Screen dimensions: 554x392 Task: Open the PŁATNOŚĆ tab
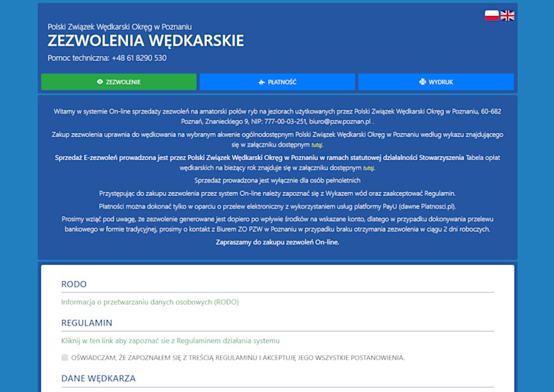click(x=278, y=82)
